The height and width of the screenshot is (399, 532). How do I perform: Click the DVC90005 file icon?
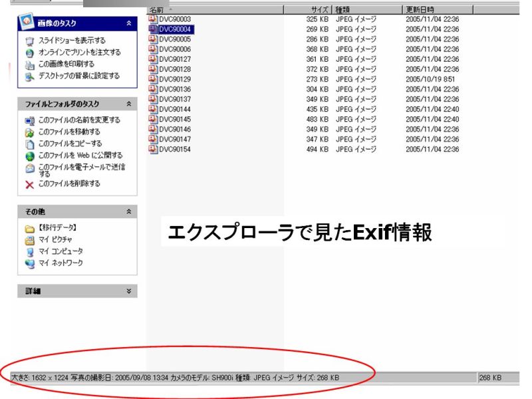153,39
